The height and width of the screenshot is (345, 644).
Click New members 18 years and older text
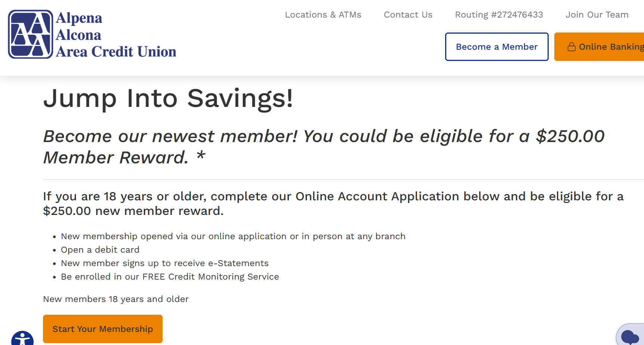coord(116,299)
